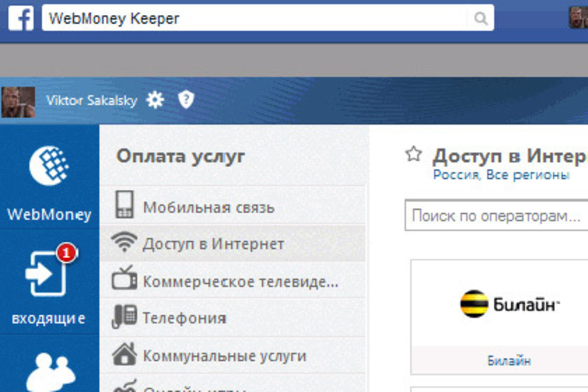Viewport: 588px width, 392px height.
Task: Click the WebMoney sidebar label
Action: click(x=49, y=215)
